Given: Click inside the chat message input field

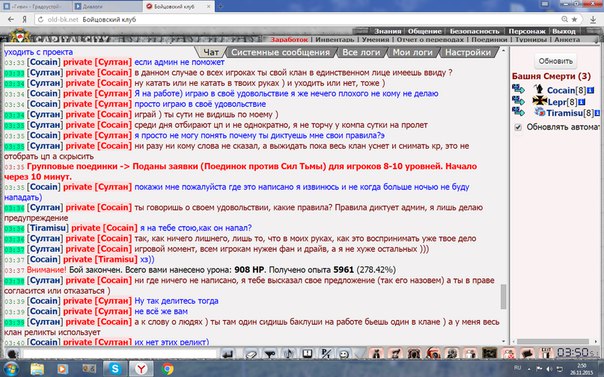Looking at the screenshot, I should coord(119,354).
